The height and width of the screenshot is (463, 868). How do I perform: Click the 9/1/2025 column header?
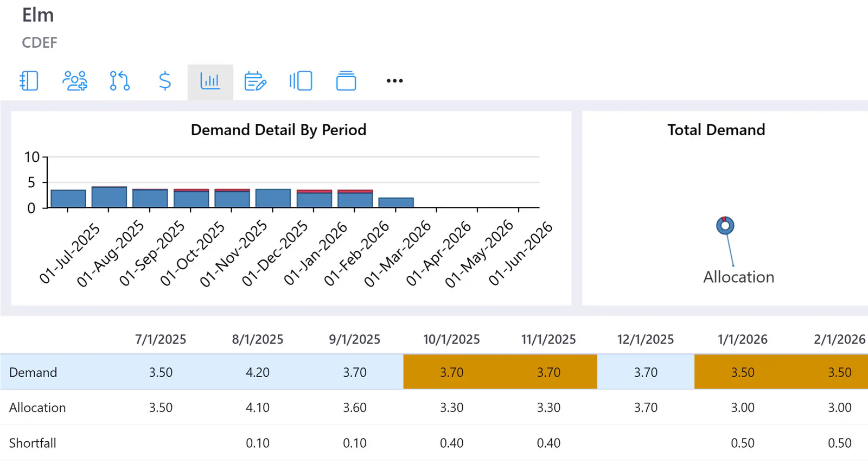[x=355, y=339]
